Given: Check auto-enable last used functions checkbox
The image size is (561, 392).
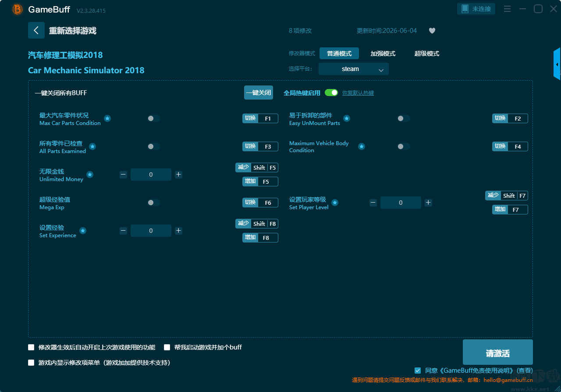Looking at the screenshot, I should [31, 347].
